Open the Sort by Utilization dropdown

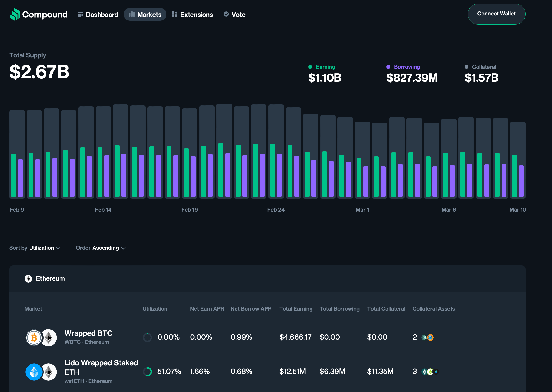pyautogui.click(x=41, y=248)
